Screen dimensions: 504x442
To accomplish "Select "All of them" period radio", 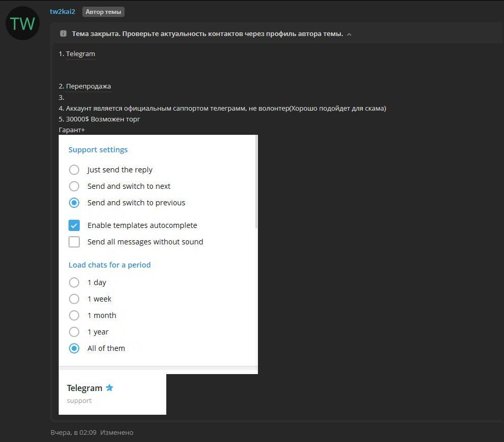I will (x=74, y=348).
